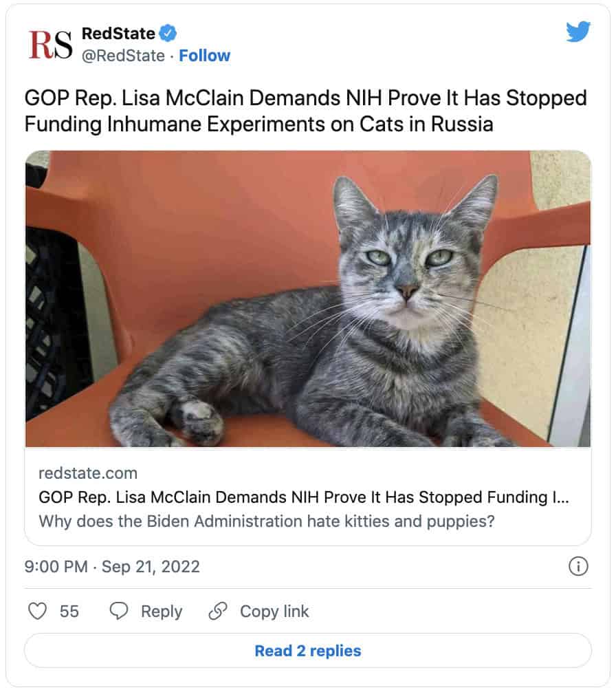616x692 pixels.
Task: Click the card description about kitties
Action: coord(267,521)
